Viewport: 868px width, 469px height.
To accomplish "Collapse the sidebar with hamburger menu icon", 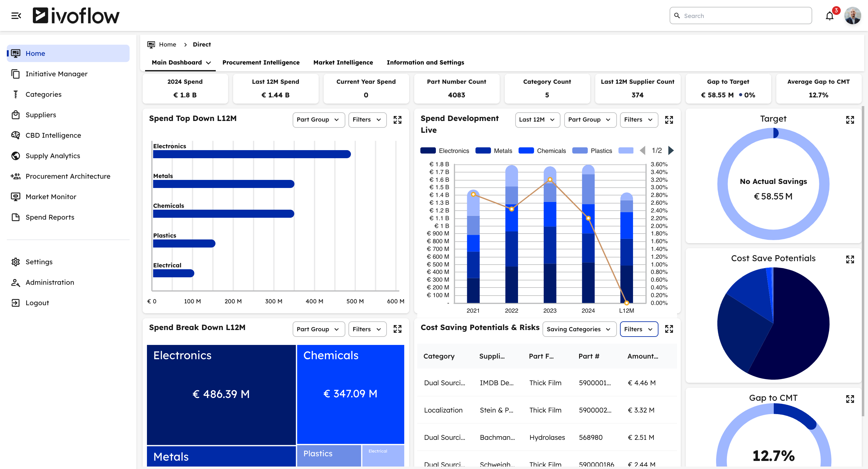I will (x=16, y=16).
